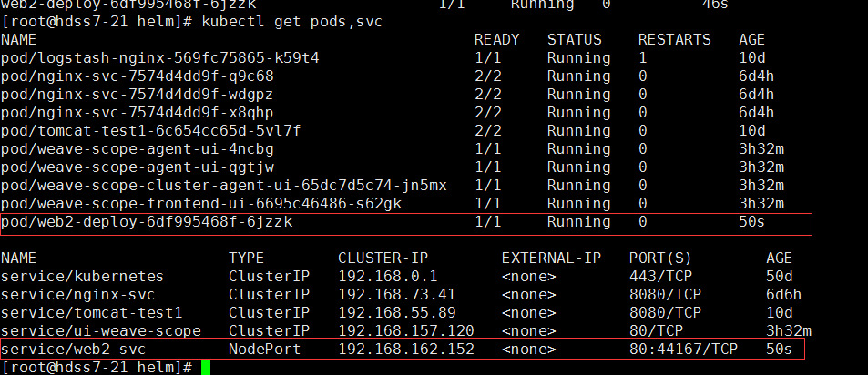Click the 10d age of logstash-nginx pod
The width and height of the screenshot is (868, 375).
point(751,58)
